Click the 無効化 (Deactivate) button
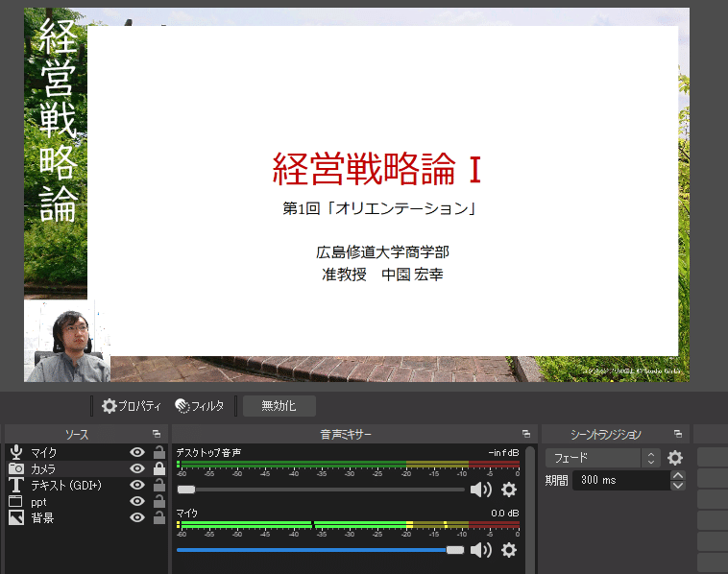728x574 pixels. click(279, 406)
